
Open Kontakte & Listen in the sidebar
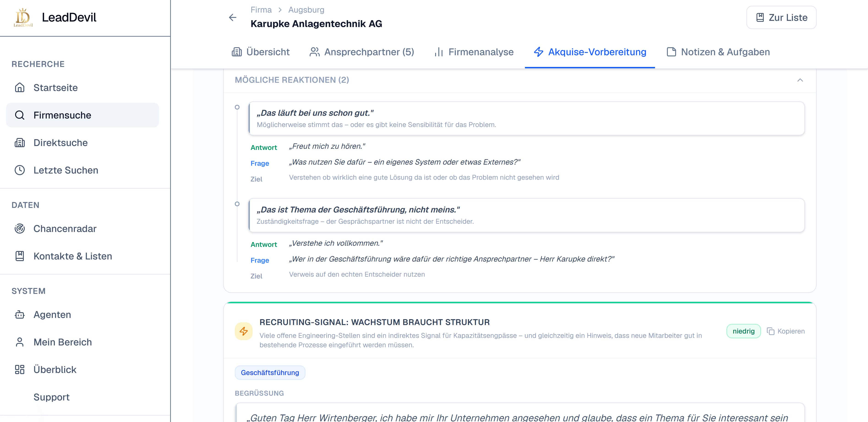pyautogui.click(x=82, y=256)
